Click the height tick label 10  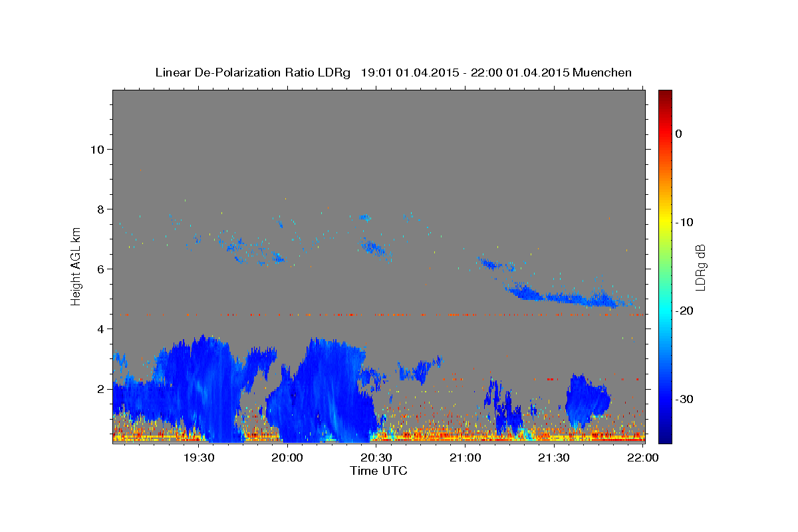[97, 149]
